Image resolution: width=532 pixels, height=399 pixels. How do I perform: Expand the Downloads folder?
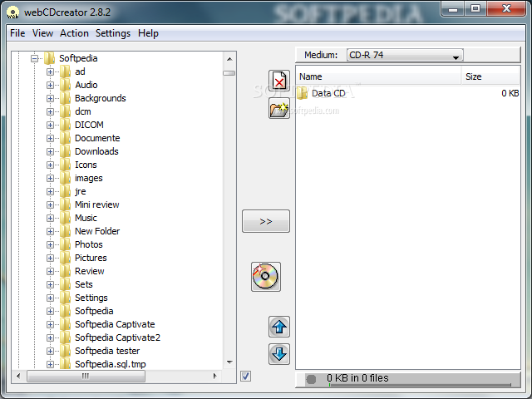point(50,151)
